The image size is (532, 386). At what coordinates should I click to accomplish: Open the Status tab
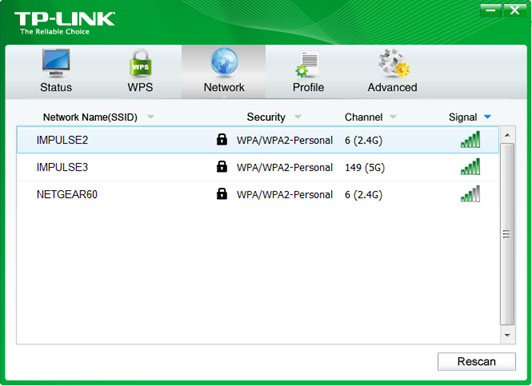pyautogui.click(x=56, y=72)
